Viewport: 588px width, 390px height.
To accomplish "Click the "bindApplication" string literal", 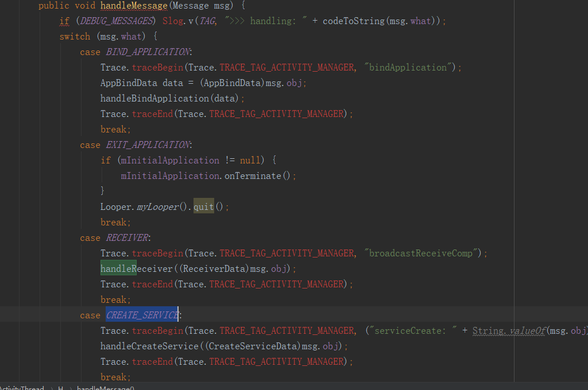I will pyautogui.click(x=408, y=68).
